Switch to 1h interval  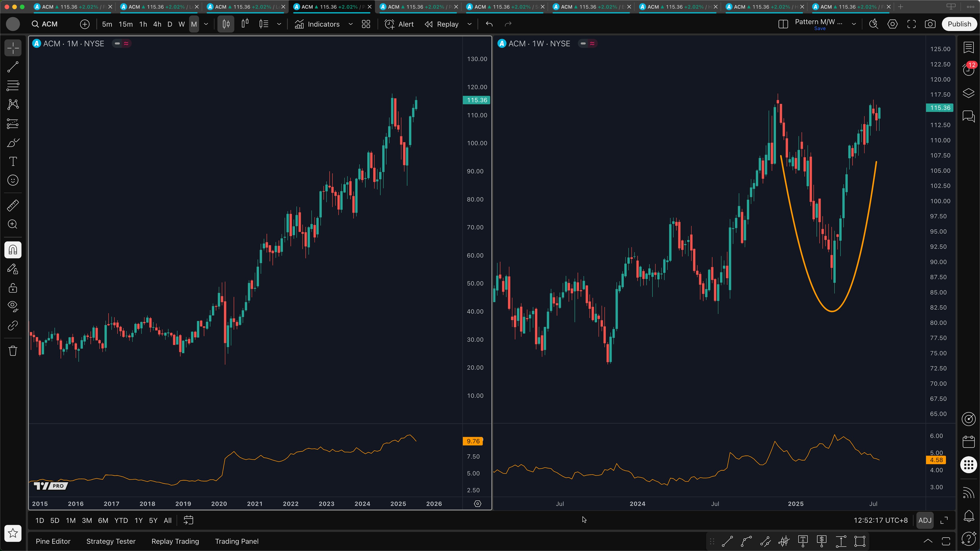143,24
